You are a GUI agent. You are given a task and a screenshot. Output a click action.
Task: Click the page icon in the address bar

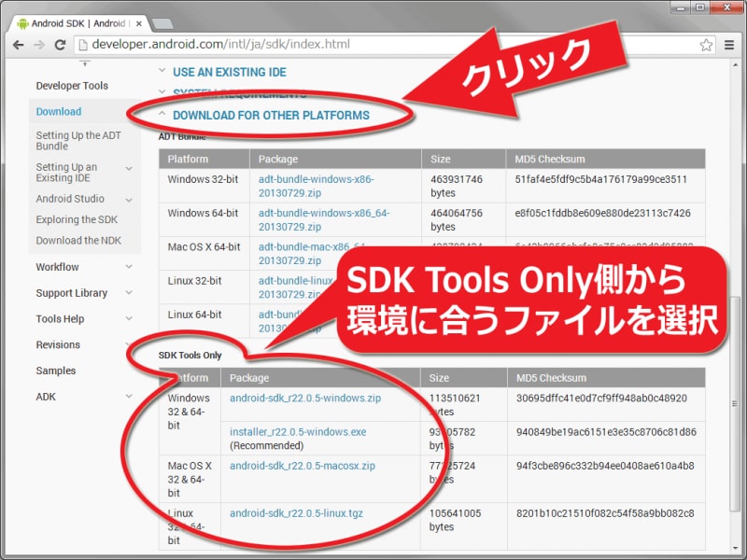83,44
